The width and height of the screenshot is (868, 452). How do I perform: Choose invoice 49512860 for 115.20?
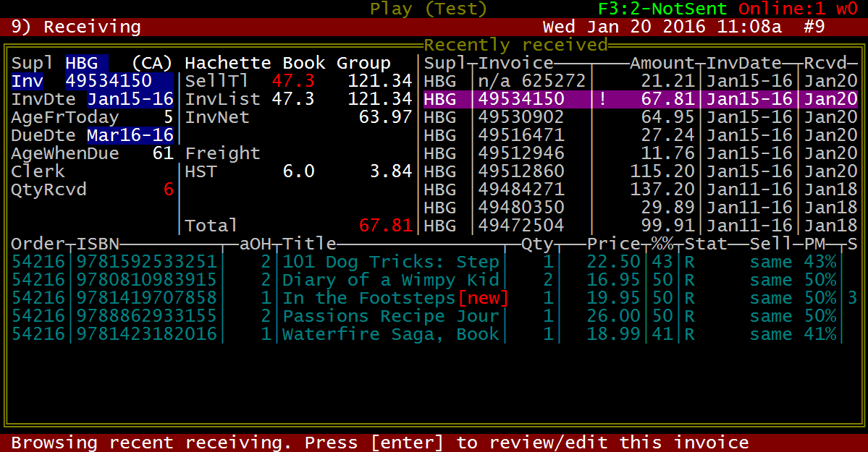tap(521, 171)
